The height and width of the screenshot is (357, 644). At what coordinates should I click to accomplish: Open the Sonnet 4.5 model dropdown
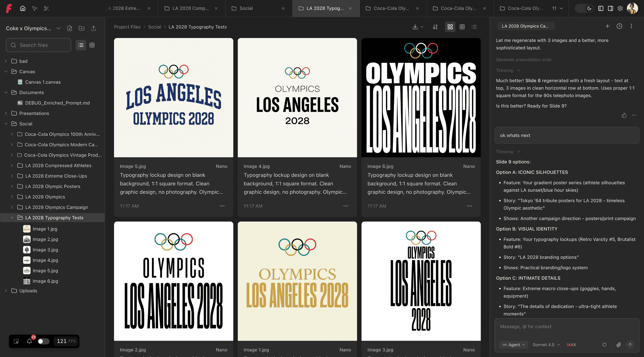click(546, 345)
